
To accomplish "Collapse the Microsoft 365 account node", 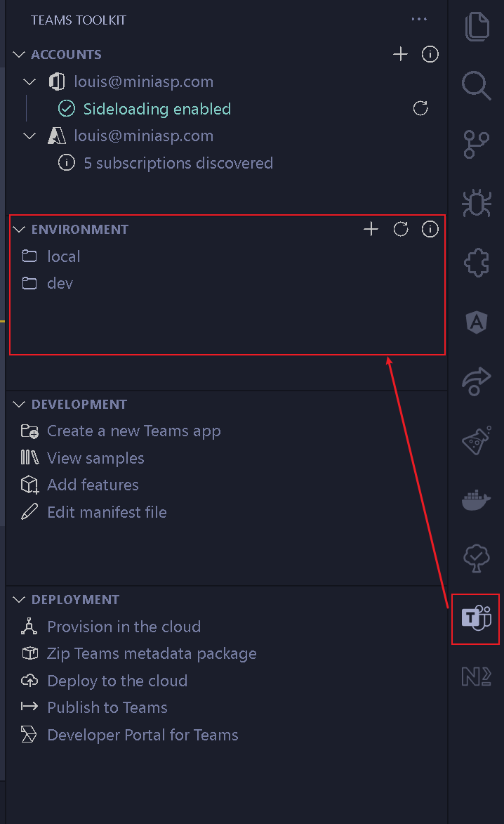I will tap(30, 82).
